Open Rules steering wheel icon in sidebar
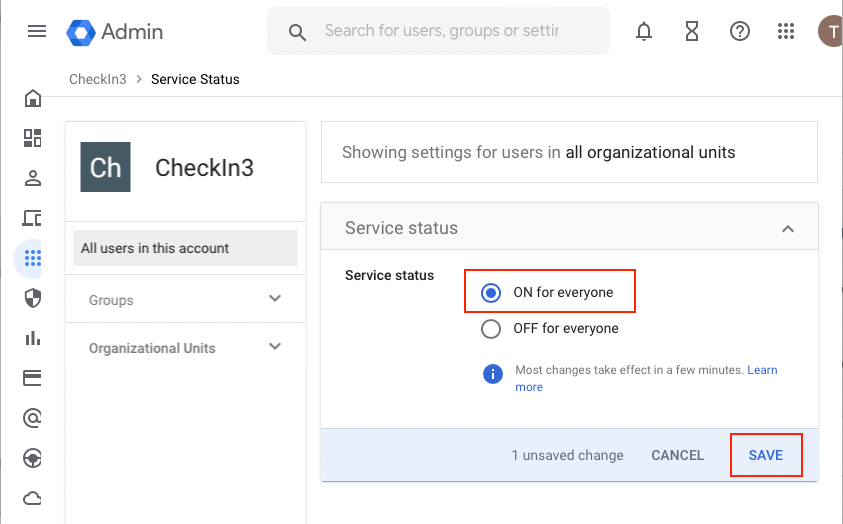This screenshot has height=524, width=843. (x=32, y=458)
